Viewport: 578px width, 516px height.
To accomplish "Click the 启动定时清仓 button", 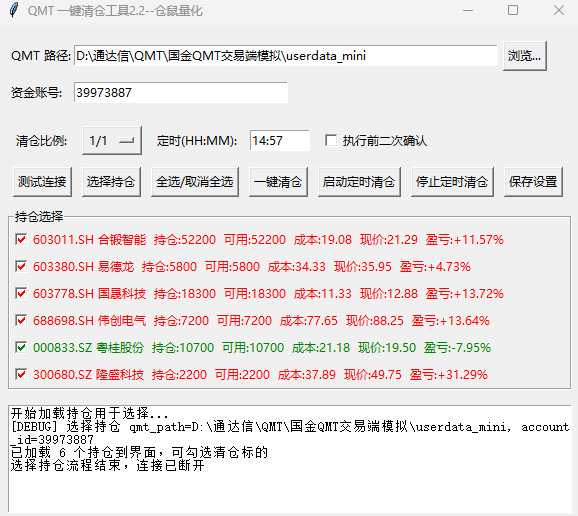I will 359,182.
